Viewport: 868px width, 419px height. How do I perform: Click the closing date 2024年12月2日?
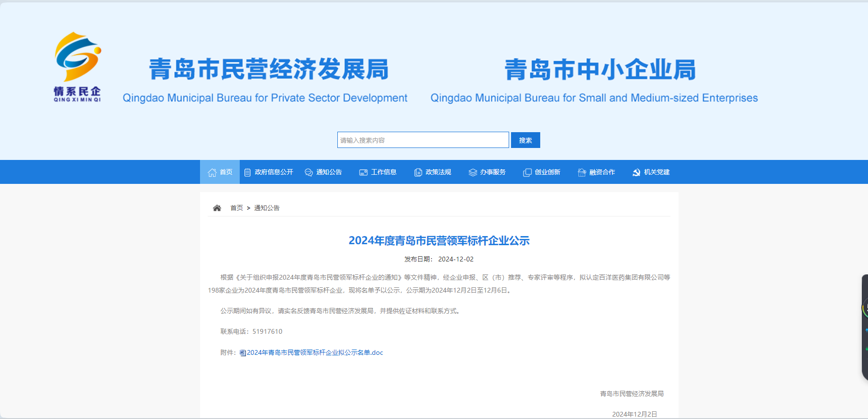click(634, 414)
